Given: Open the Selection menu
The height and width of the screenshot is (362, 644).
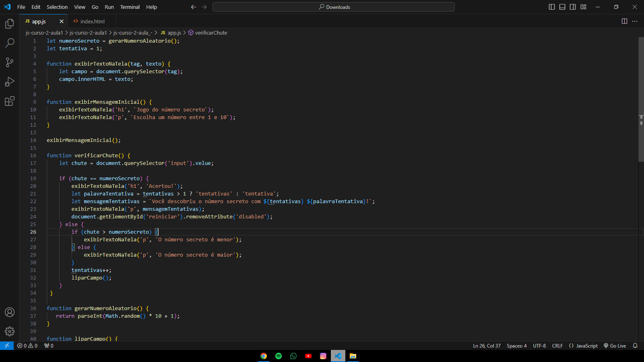Looking at the screenshot, I should pos(57,7).
